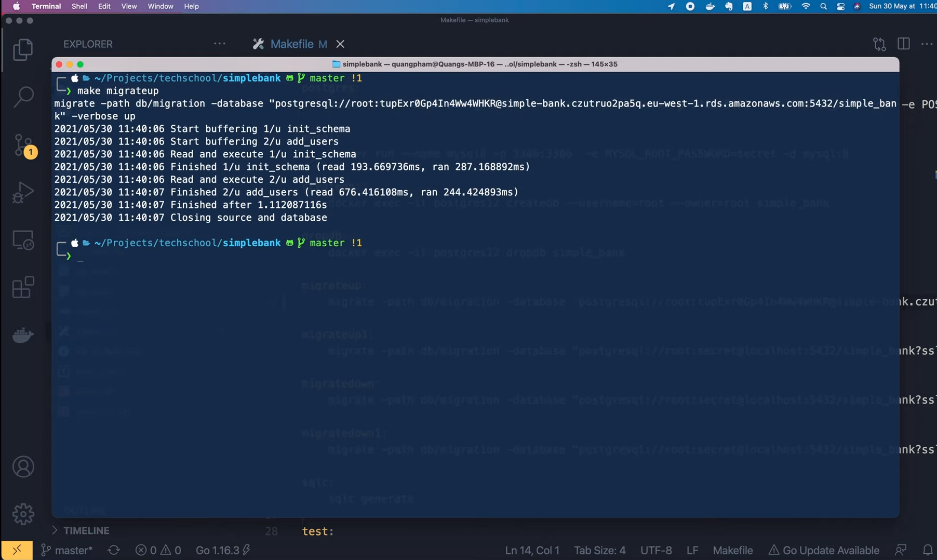Change LF end of line sequence
Viewport: 937px width, 560px height.
point(692,550)
